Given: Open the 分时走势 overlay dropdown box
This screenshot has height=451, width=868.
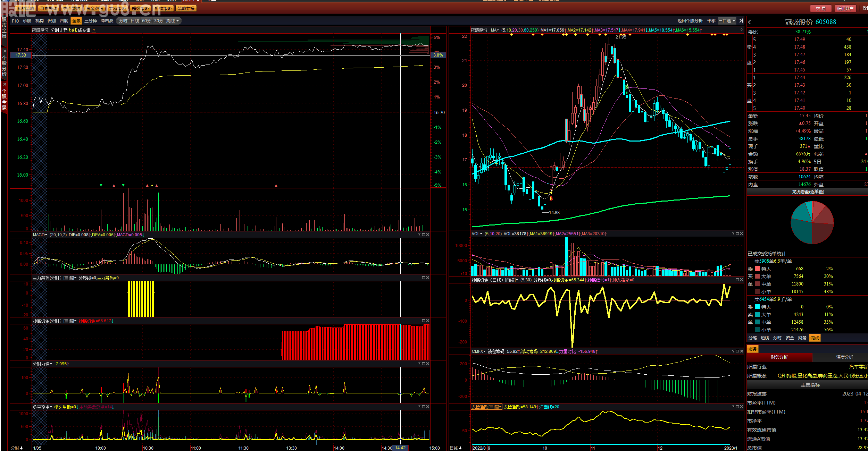Looking at the screenshot, I should 94,30.
